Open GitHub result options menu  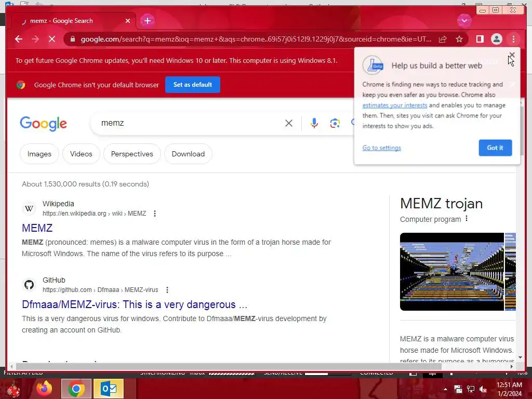tap(167, 290)
